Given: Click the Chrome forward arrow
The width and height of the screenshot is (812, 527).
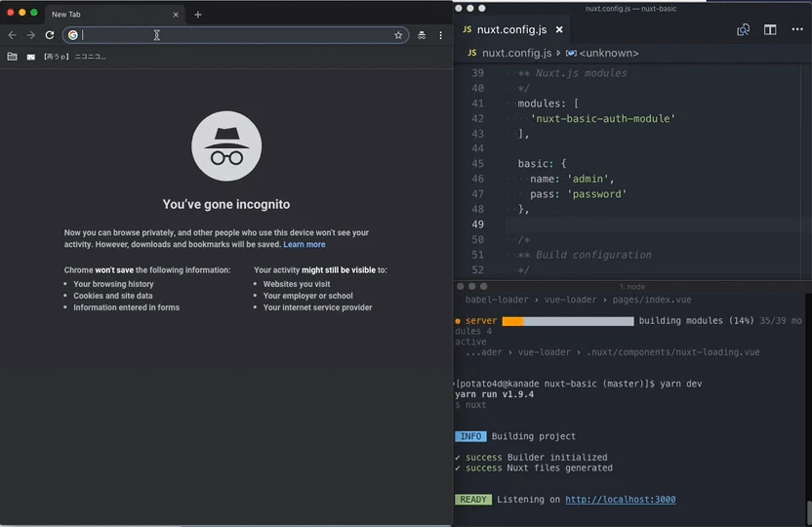Looking at the screenshot, I should 31,35.
